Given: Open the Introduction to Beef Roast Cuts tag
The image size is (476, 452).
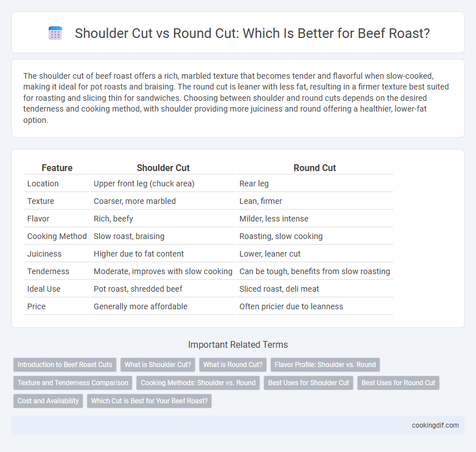Looking at the screenshot, I should click(x=65, y=365).
